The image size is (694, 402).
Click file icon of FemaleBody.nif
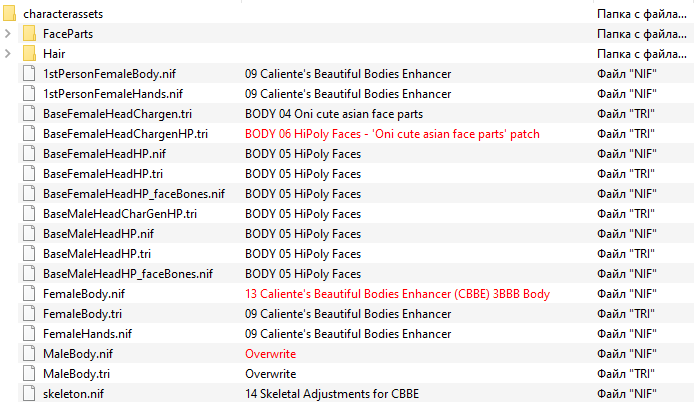pos(29,294)
